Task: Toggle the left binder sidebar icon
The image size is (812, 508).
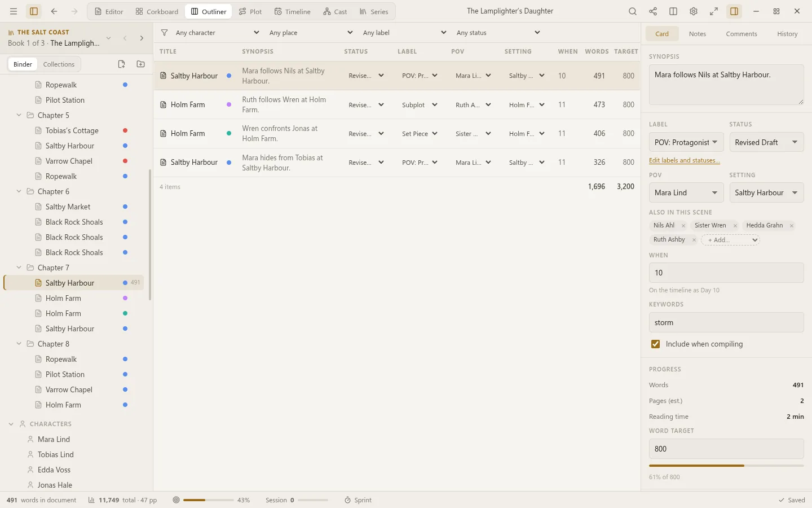Action: click(34, 11)
